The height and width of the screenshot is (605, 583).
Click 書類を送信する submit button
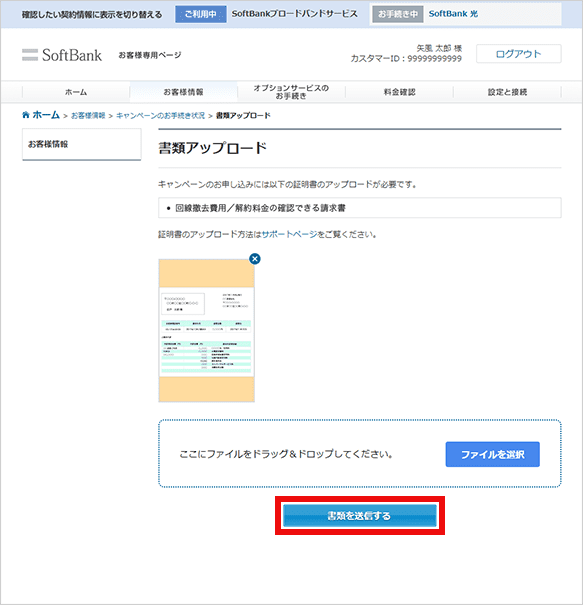click(360, 515)
